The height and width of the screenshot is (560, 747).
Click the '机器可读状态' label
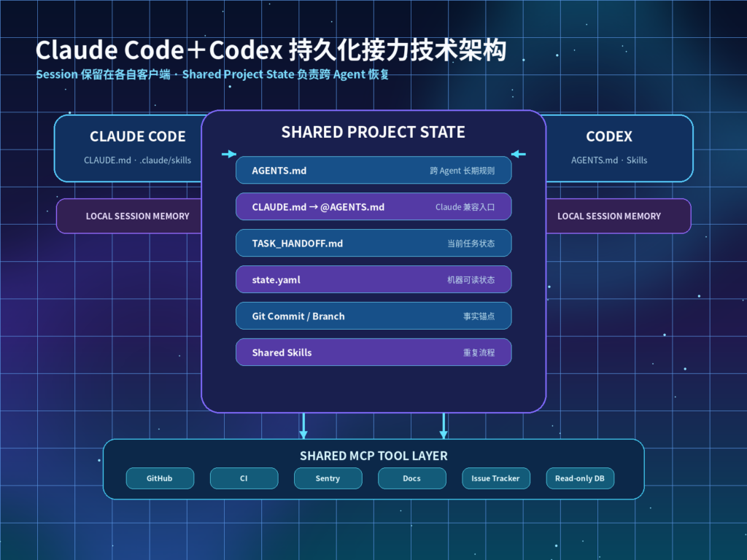(471, 280)
